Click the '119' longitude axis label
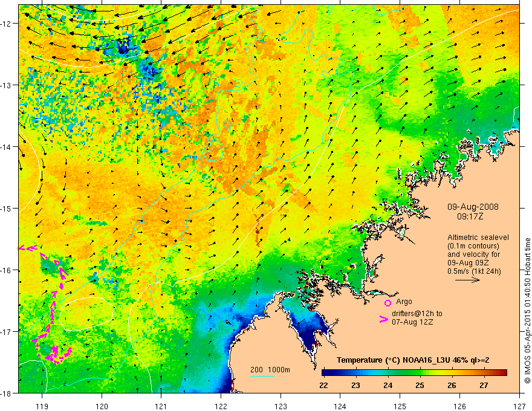This screenshot has width=532, height=411. 42,406
